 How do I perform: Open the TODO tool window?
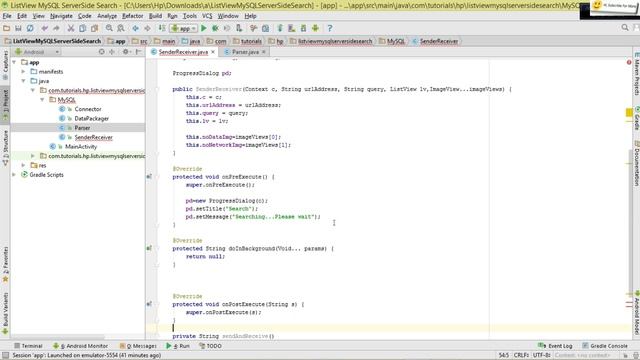210,346
